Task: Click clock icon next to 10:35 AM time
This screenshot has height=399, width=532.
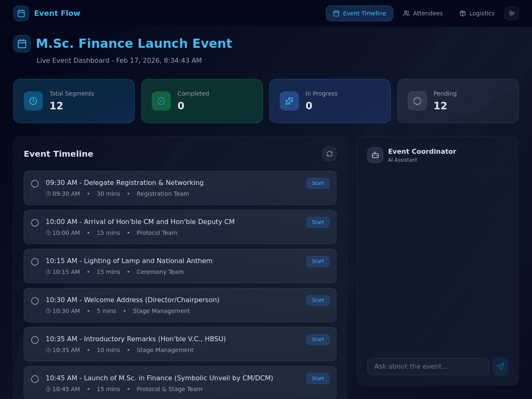Action: 48,350
